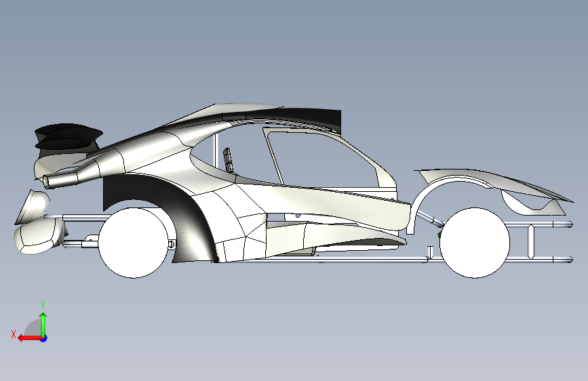Click the blue Z axis dot on triad
Viewport: 588px width, 381px height.
44,338
